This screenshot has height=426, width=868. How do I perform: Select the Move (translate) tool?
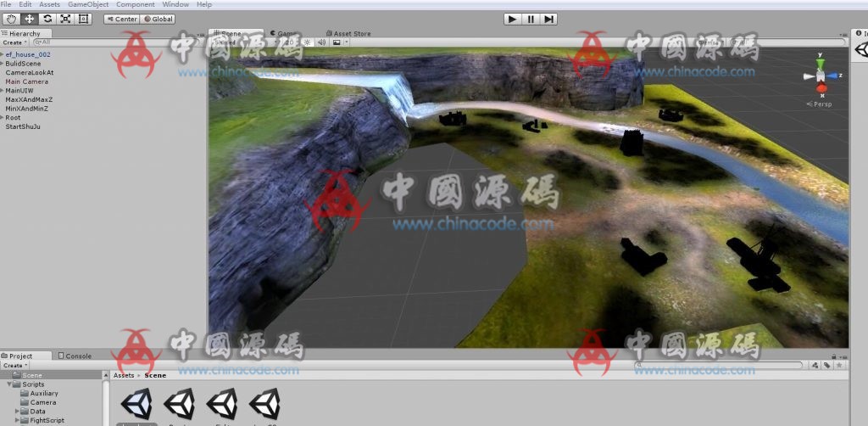(x=30, y=19)
